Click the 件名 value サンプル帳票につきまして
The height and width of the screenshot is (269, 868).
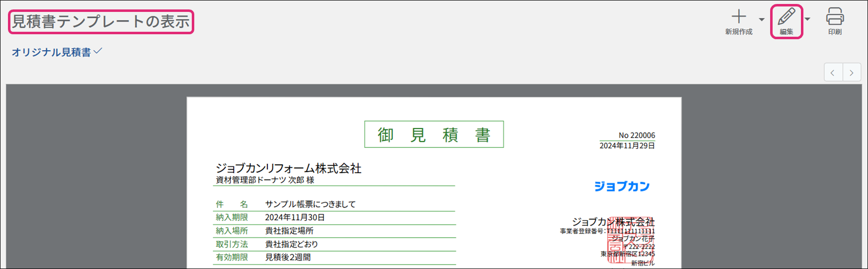310,204
